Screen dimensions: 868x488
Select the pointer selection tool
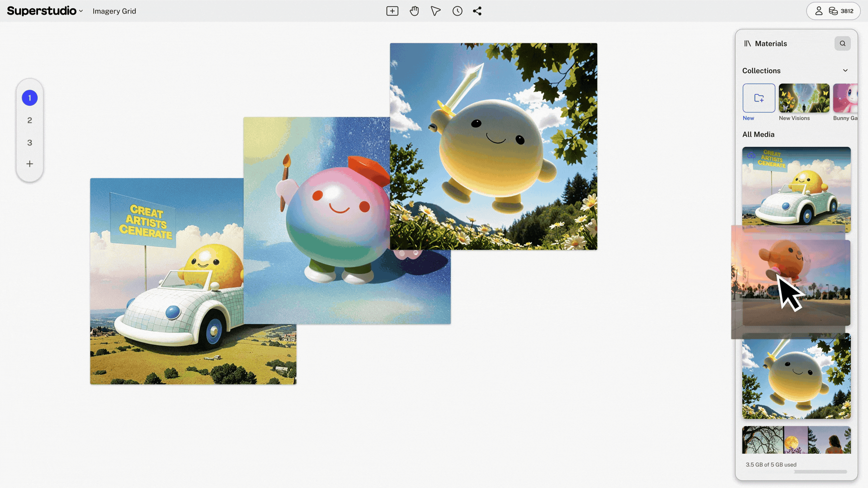click(x=435, y=11)
